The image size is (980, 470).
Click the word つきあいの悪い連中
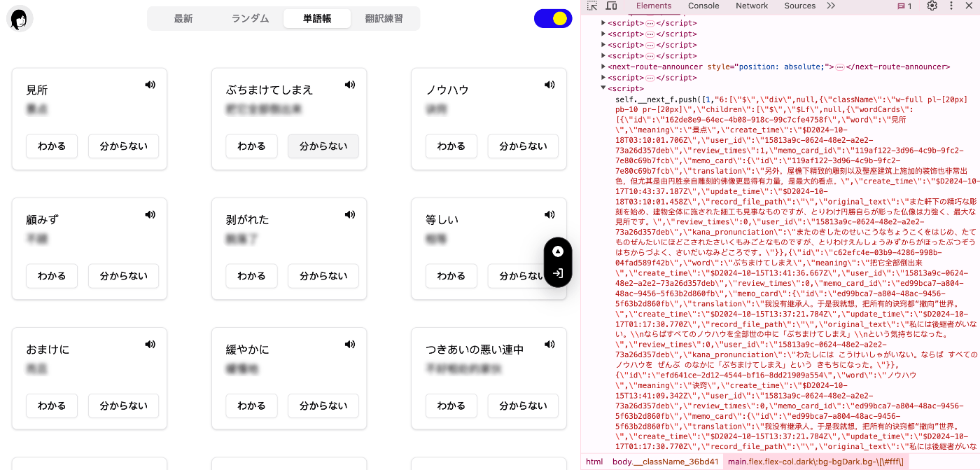coord(475,350)
